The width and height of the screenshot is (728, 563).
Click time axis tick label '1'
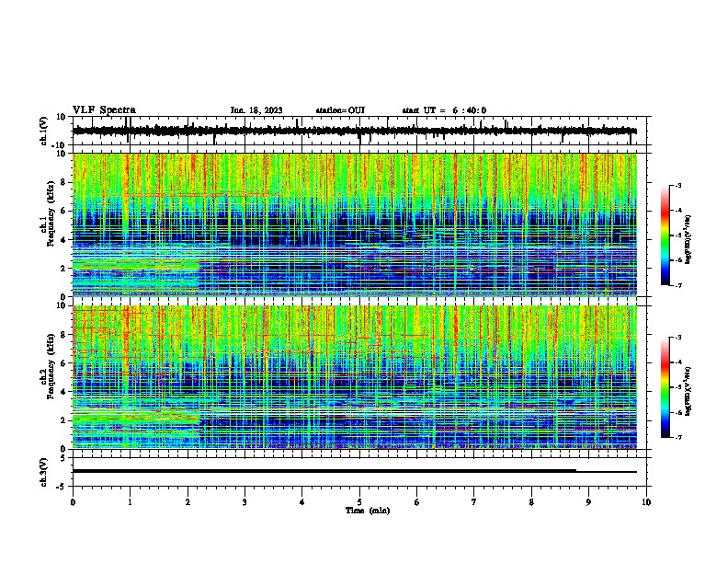click(x=130, y=502)
